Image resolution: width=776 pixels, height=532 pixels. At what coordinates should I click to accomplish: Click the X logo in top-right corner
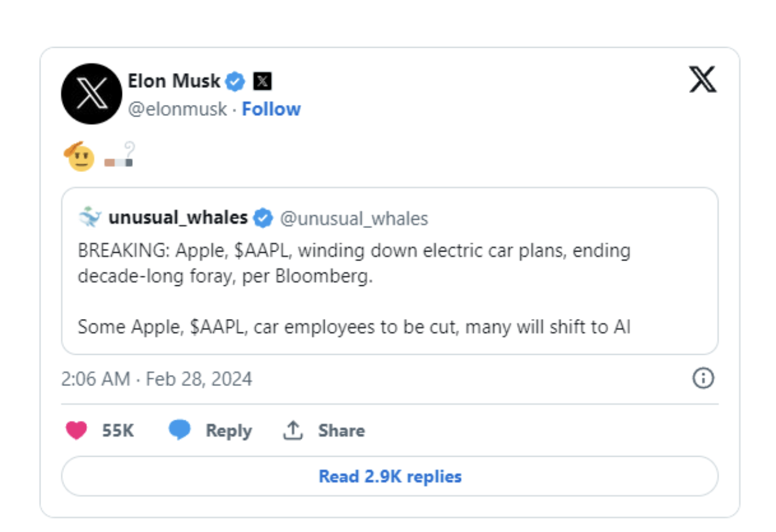pos(702,80)
